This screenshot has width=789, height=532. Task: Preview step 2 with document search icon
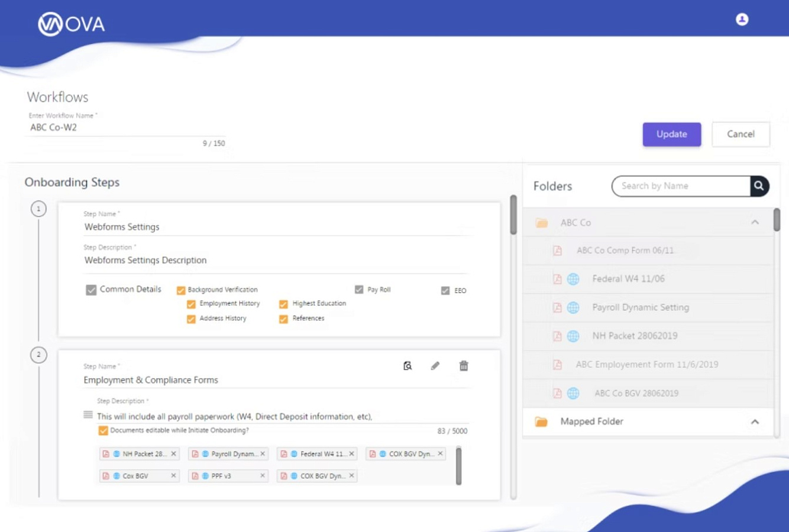pyautogui.click(x=408, y=366)
